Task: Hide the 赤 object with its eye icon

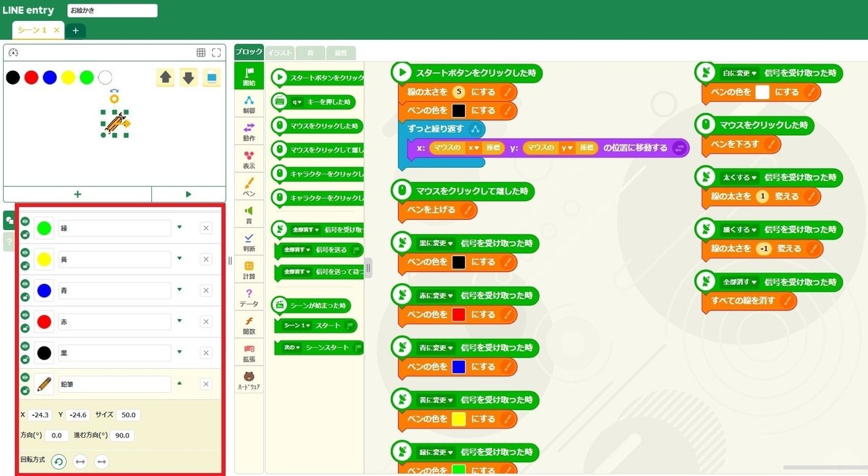Action: 25,315
